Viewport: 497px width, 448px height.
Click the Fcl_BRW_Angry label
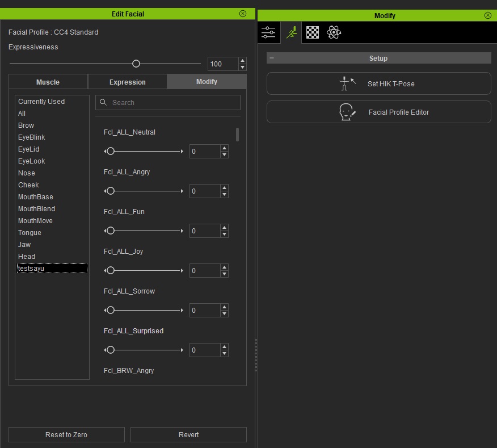[x=129, y=371]
